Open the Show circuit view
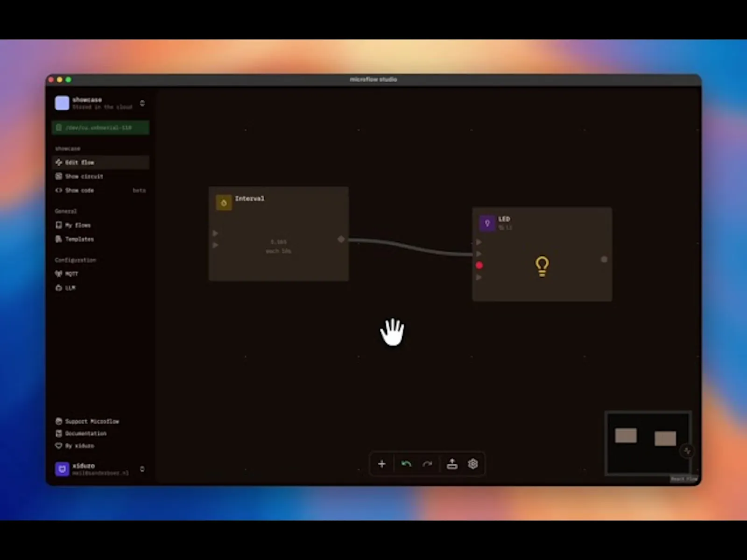The width and height of the screenshot is (747, 560). 101,176
